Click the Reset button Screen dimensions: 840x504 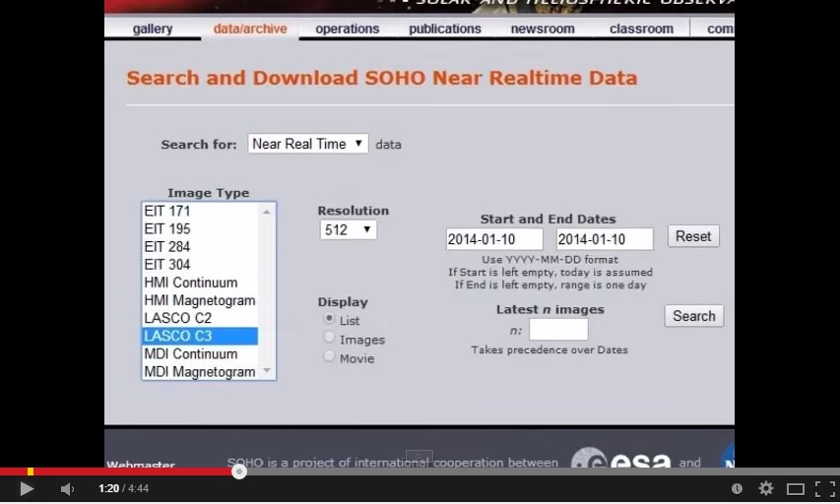[x=693, y=236]
